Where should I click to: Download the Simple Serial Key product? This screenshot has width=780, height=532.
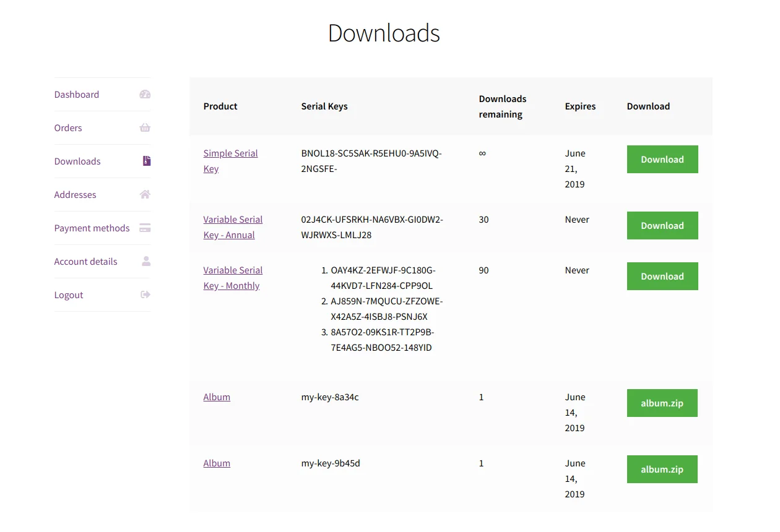point(662,160)
